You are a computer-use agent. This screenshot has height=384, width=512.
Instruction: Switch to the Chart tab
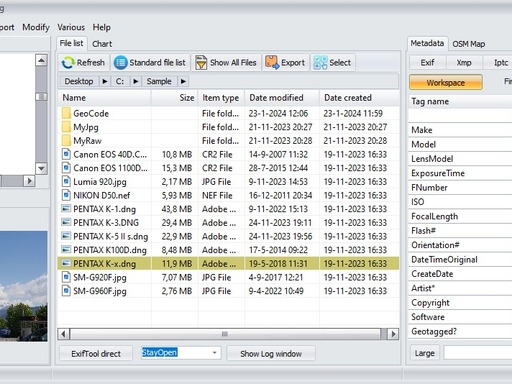(x=102, y=44)
